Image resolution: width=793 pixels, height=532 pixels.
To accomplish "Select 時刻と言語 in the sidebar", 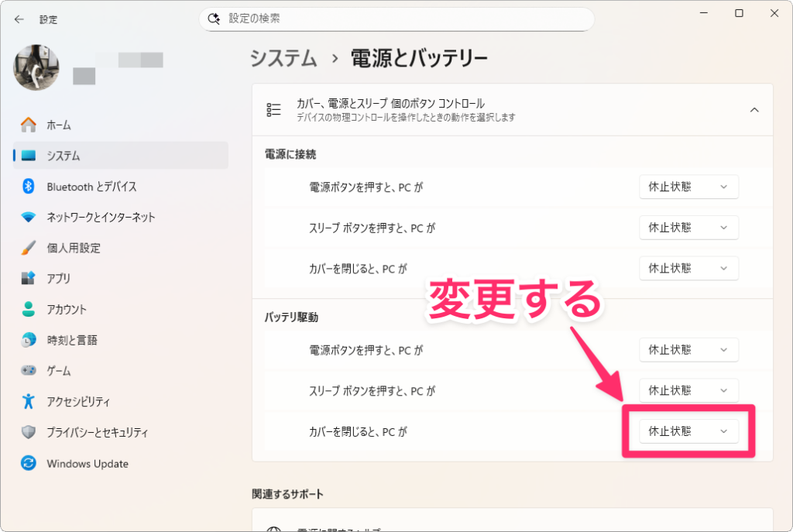I will click(x=71, y=340).
